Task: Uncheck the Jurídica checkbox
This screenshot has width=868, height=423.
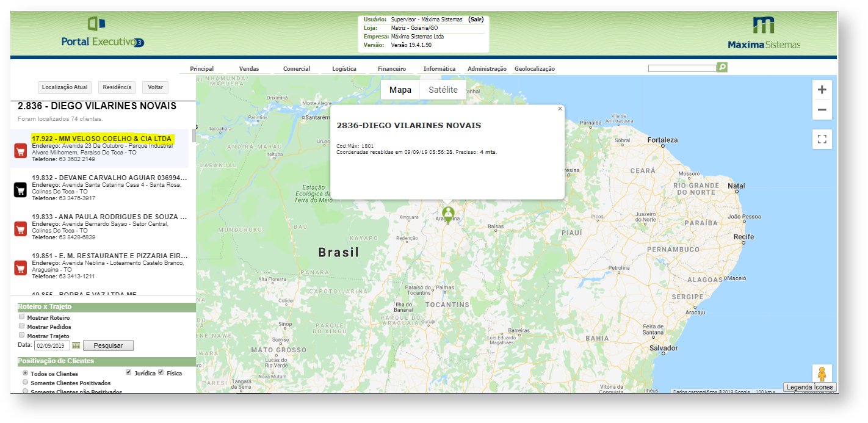Action: pos(128,372)
